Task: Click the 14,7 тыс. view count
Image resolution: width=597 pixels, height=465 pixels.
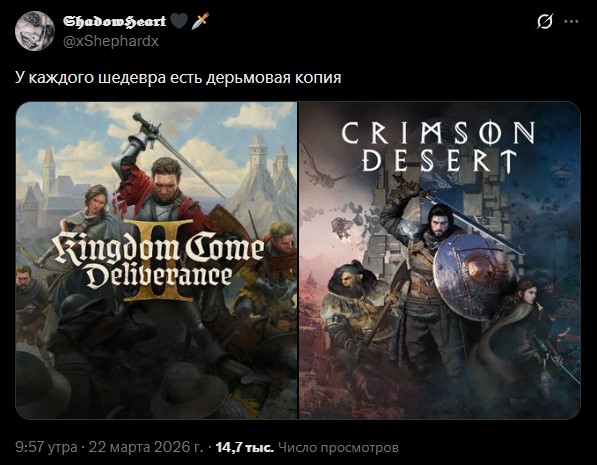Action: point(244,447)
